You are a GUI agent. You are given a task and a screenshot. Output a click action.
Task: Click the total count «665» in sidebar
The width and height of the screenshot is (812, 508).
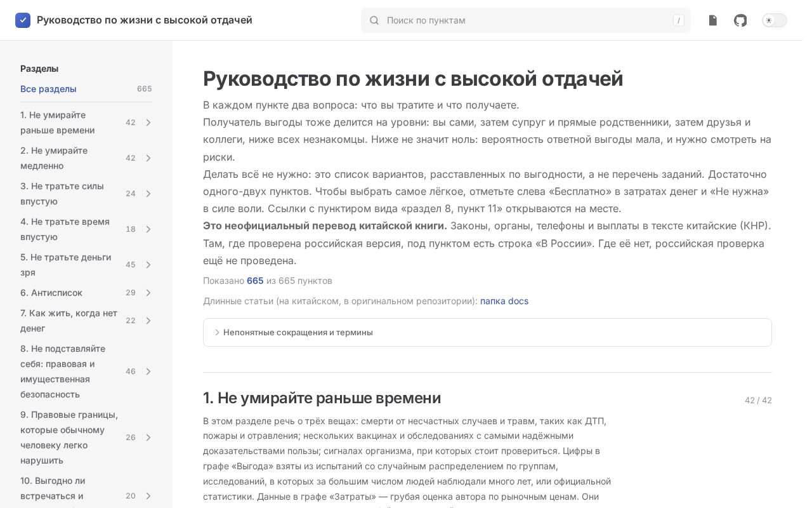click(145, 89)
